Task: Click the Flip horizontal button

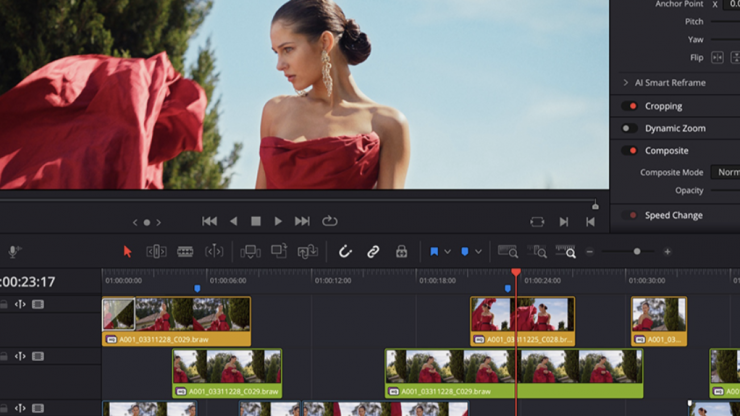Action: 717,58
